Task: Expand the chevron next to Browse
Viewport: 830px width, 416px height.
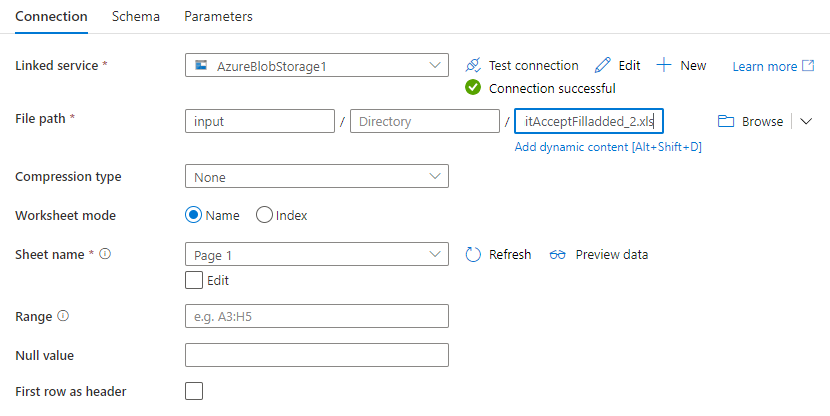Action: [807, 121]
